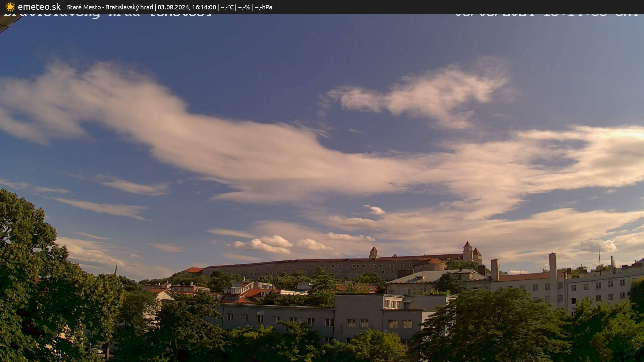Viewport: 644px width, 362px height.
Task: Click the sun weather icon in header
Action: point(9,6)
